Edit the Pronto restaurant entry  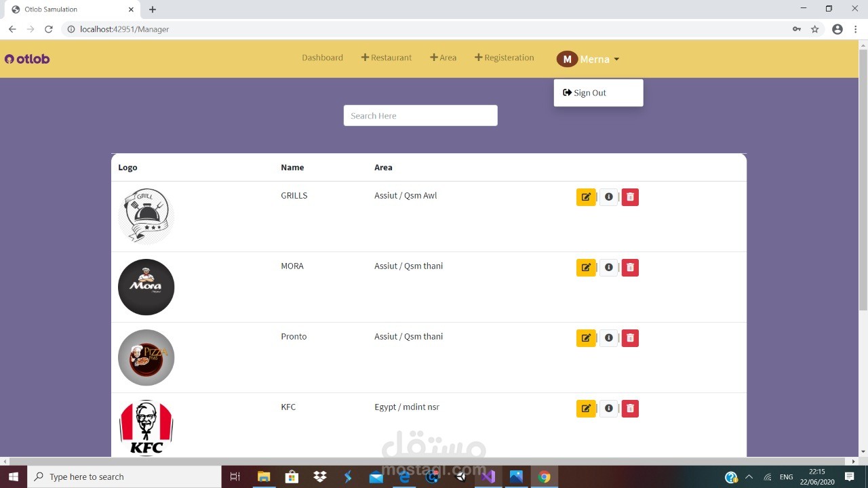coord(586,338)
